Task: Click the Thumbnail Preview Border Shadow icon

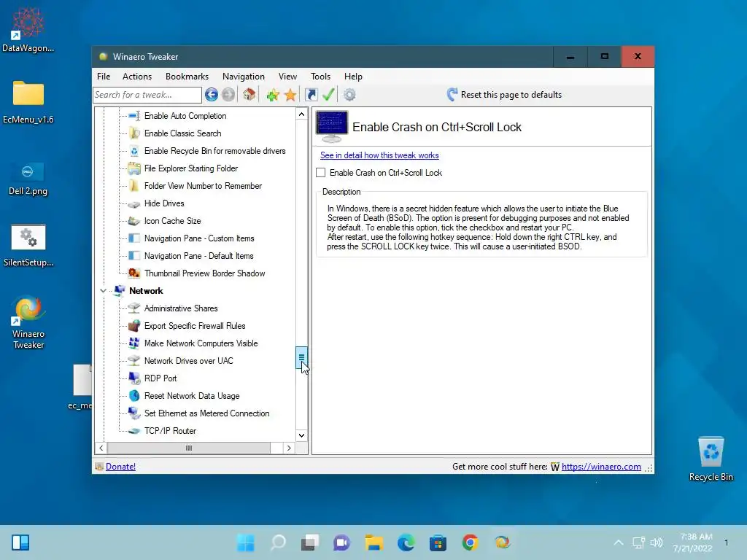Action: point(134,273)
